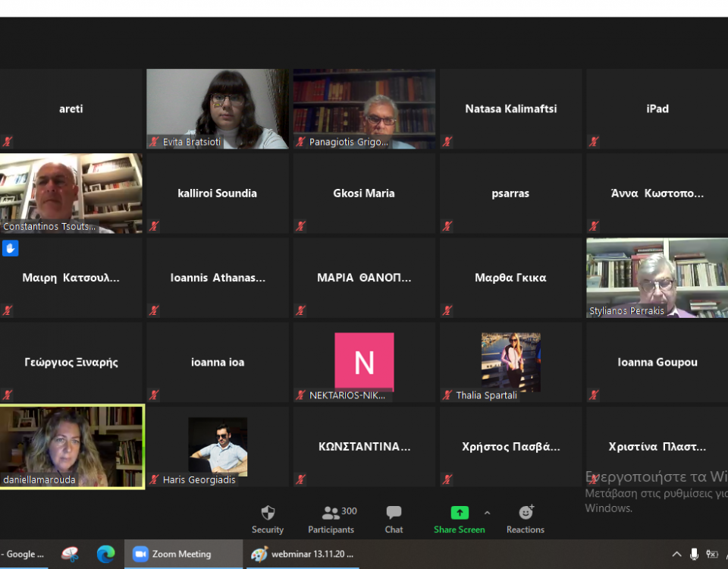Image resolution: width=728 pixels, height=569 pixels.
Task: Open Microsoft Edge from the taskbar
Action: (106, 554)
